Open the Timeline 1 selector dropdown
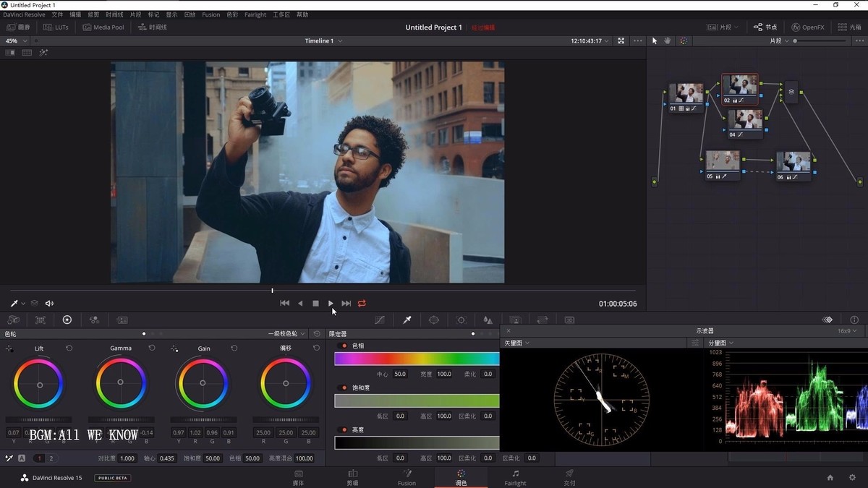This screenshot has height=488, width=868. 323,41
